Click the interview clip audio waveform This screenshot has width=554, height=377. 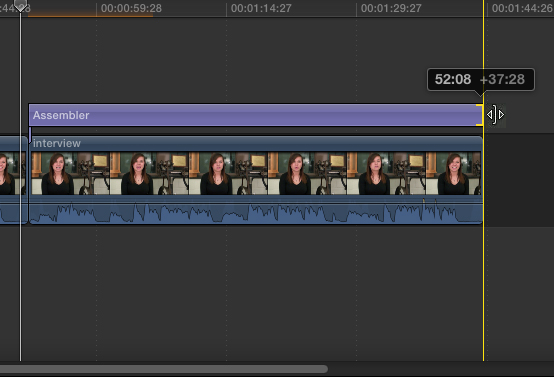coord(255,213)
